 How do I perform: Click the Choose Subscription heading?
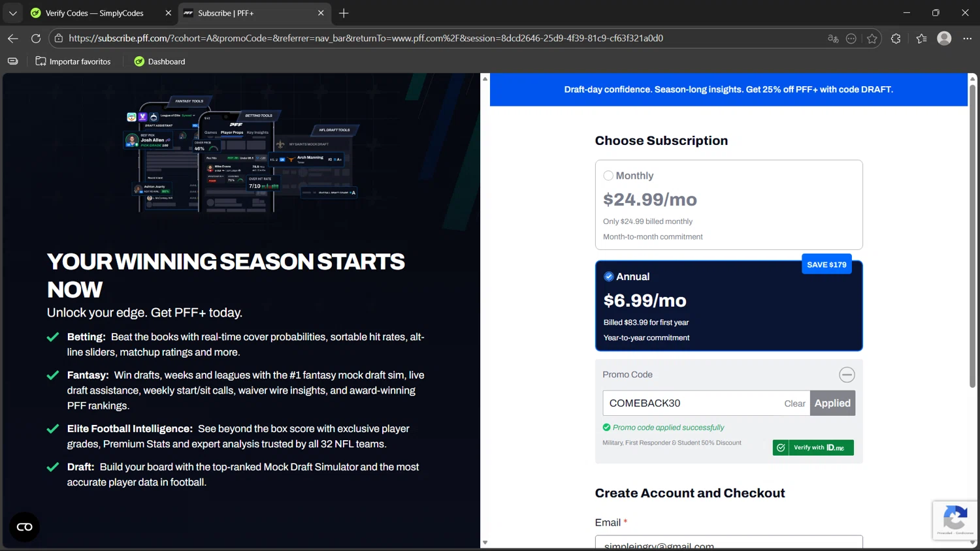point(661,141)
